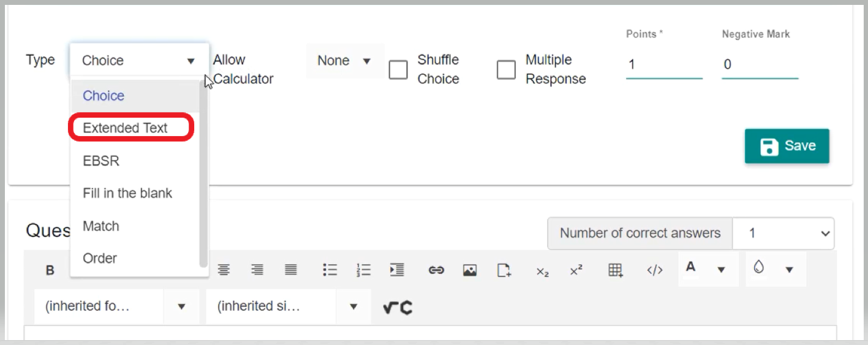Select Extended Text from the Type list

pos(125,128)
